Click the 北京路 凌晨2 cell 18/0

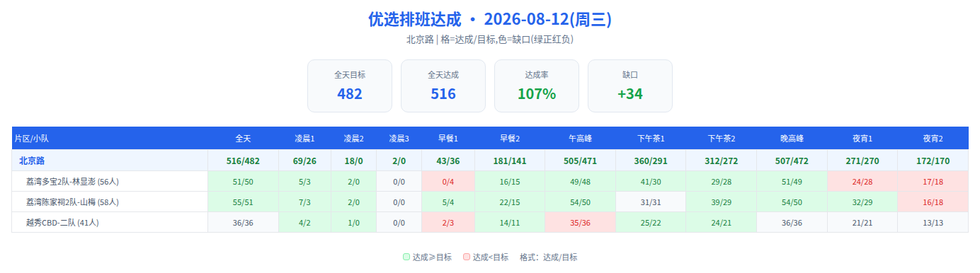click(x=353, y=161)
